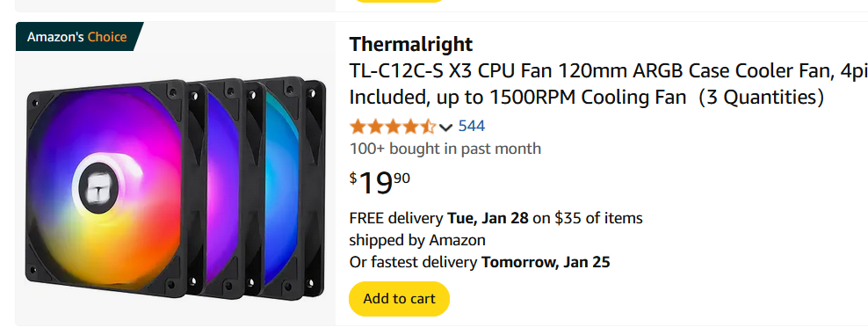The width and height of the screenshot is (868, 335).
Task: Click the Amazon's Choice badge
Action: click(x=79, y=37)
